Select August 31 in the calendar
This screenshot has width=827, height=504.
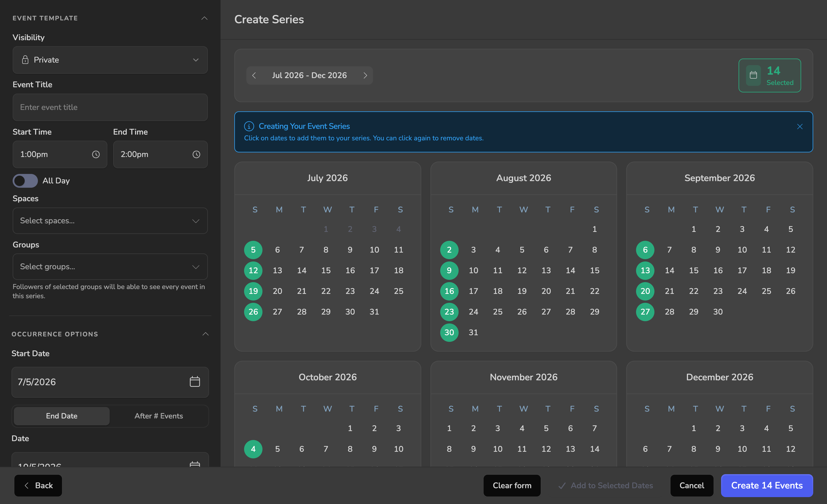tap(474, 333)
